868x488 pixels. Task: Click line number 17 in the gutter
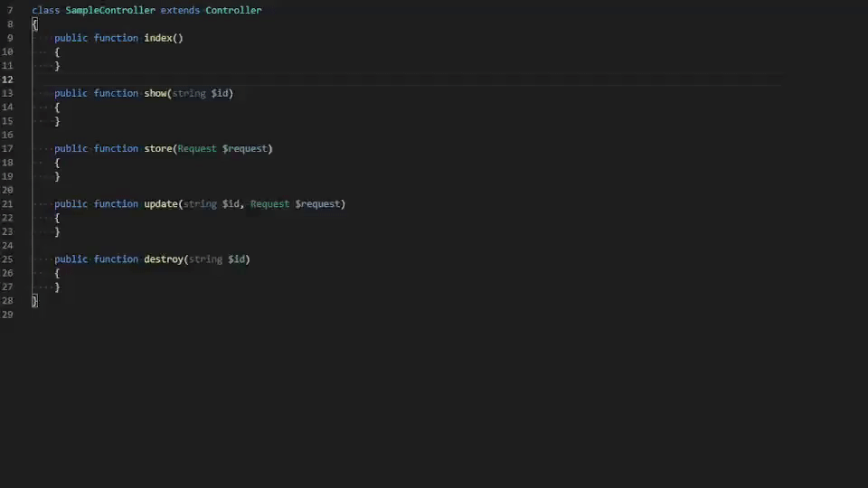(x=7, y=148)
